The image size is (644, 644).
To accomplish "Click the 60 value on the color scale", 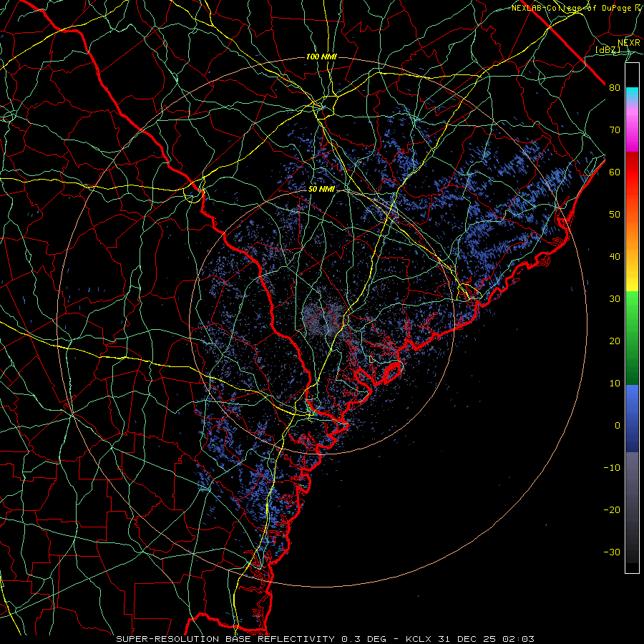I will tap(615, 172).
